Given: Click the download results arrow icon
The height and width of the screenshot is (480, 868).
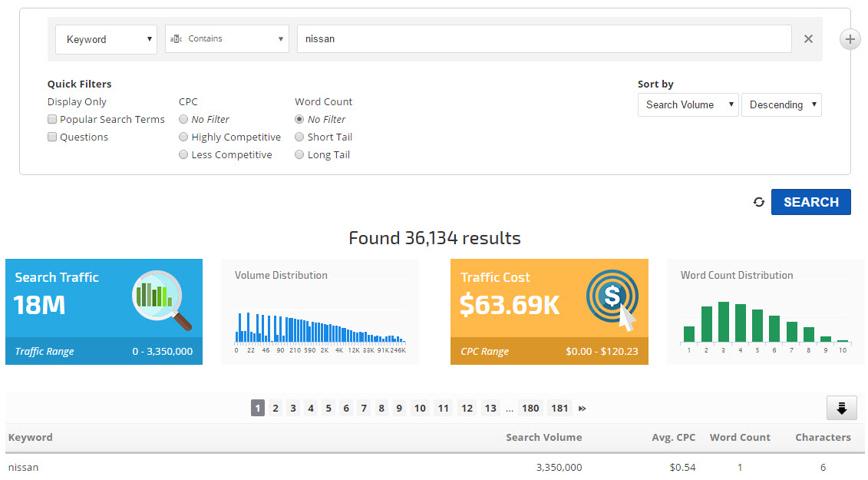Looking at the screenshot, I should pyautogui.click(x=841, y=409).
